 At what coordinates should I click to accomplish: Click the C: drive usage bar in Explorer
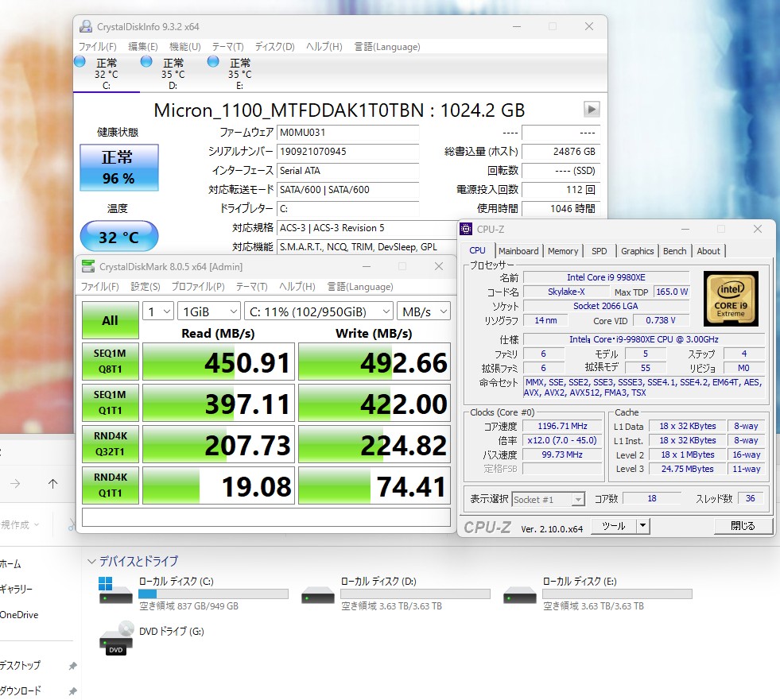[x=213, y=594]
